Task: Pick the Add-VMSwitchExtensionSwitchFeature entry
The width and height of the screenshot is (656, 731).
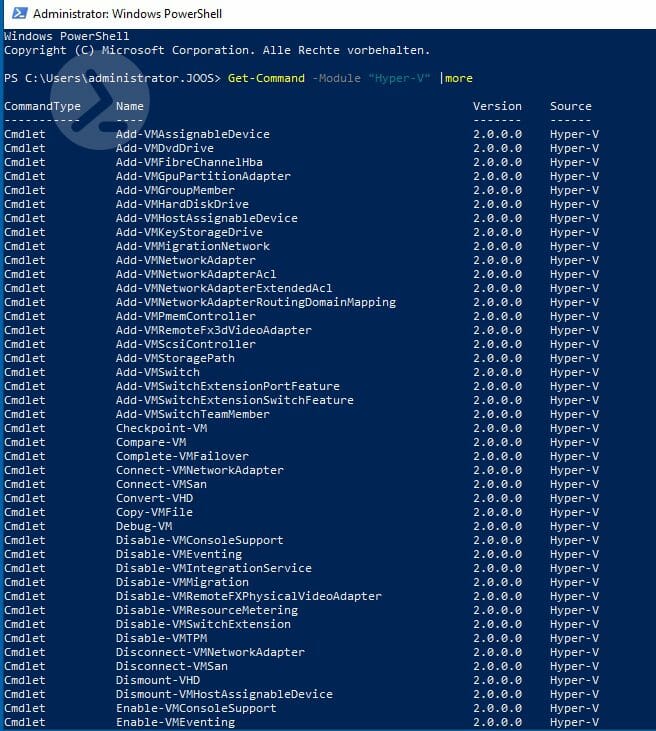Action: (235, 400)
